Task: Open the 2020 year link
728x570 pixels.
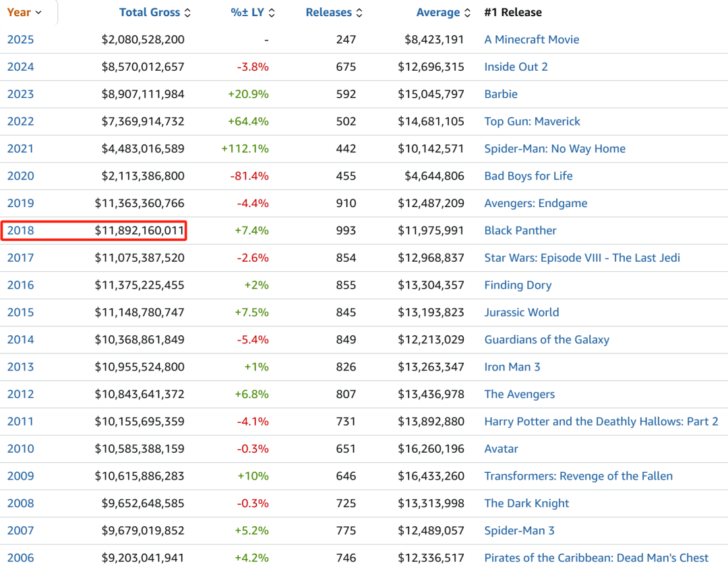Action: (20, 176)
